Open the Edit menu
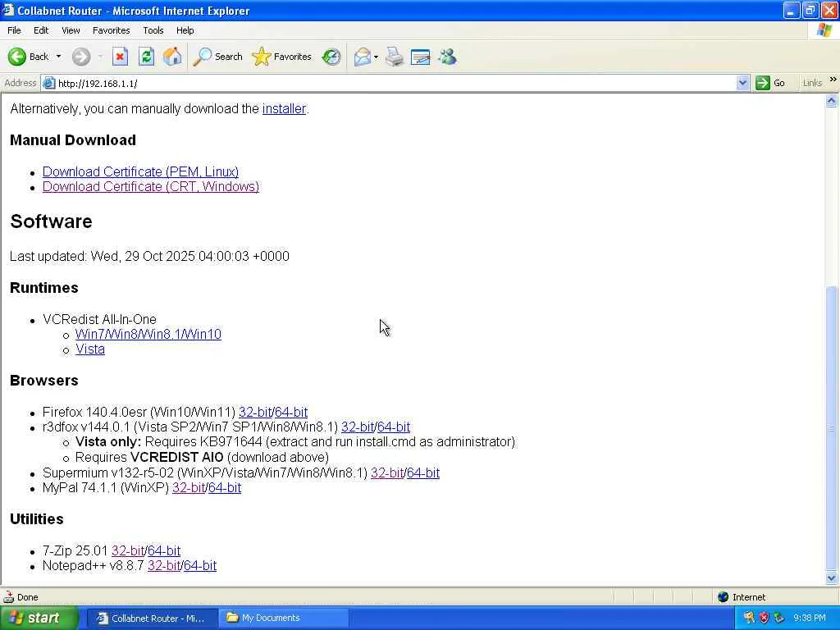This screenshot has height=630, width=840. point(41,30)
